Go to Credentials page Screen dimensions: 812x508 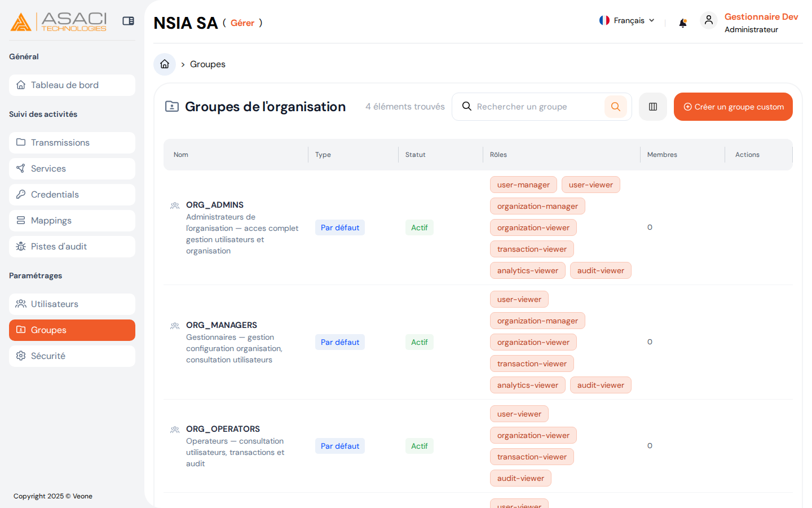[x=72, y=195]
